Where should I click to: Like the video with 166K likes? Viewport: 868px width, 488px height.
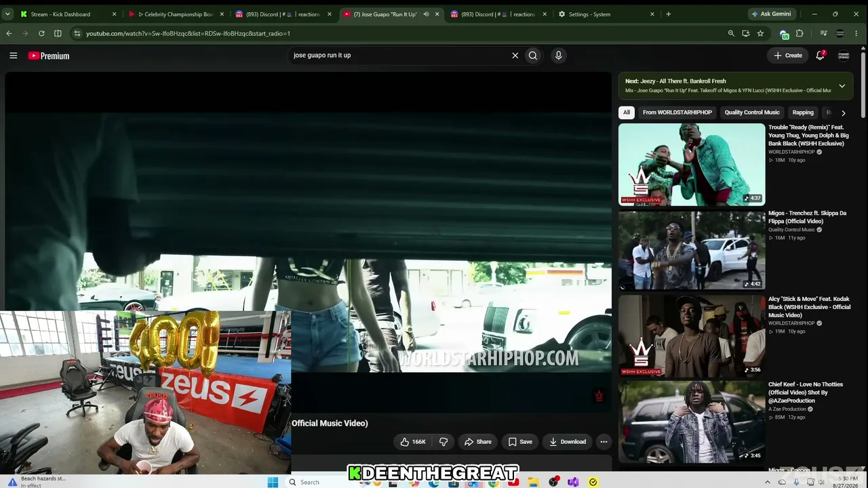(413, 442)
